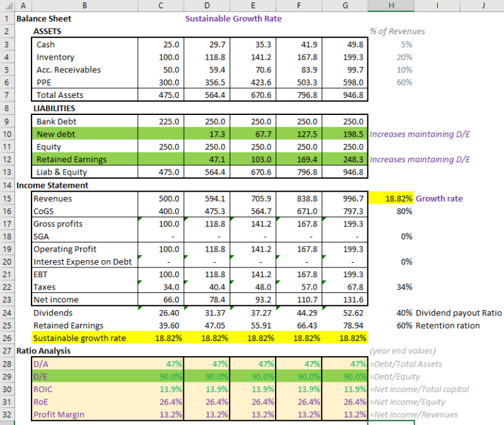Select row 1 header
The width and height of the screenshot is (504, 425).
tap(7, 18)
